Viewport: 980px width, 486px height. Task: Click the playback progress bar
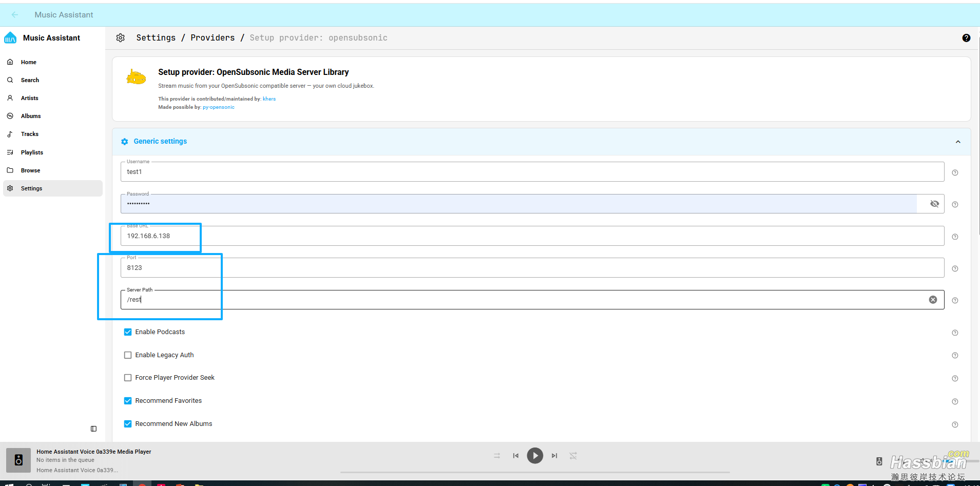click(x=534, y=472)
